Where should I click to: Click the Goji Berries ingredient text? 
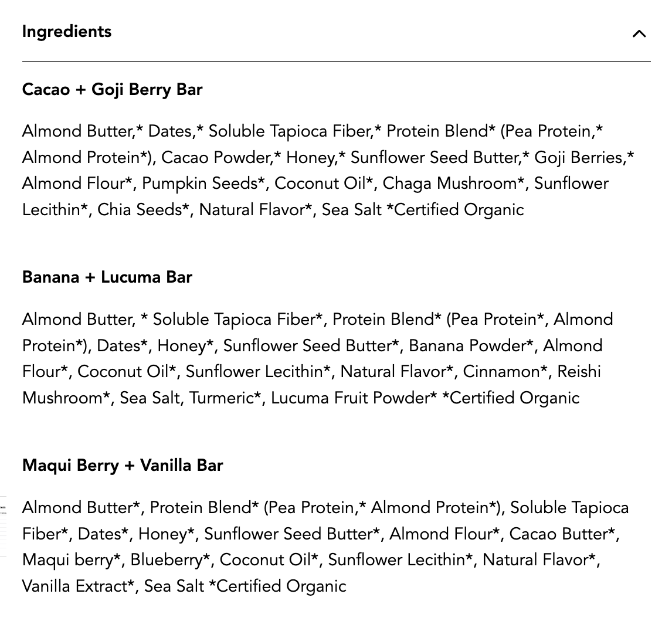[x=580, y=157]
